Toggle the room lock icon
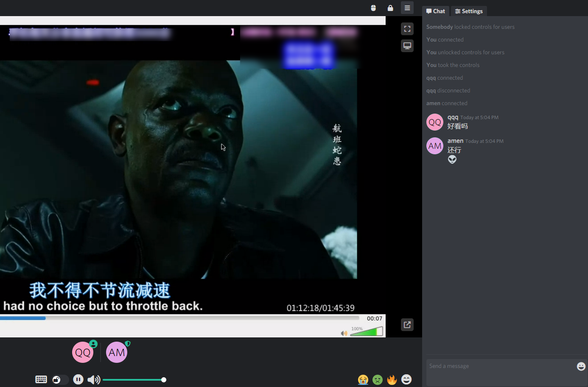The image size is (588, 387). click(x=390, y=8)
